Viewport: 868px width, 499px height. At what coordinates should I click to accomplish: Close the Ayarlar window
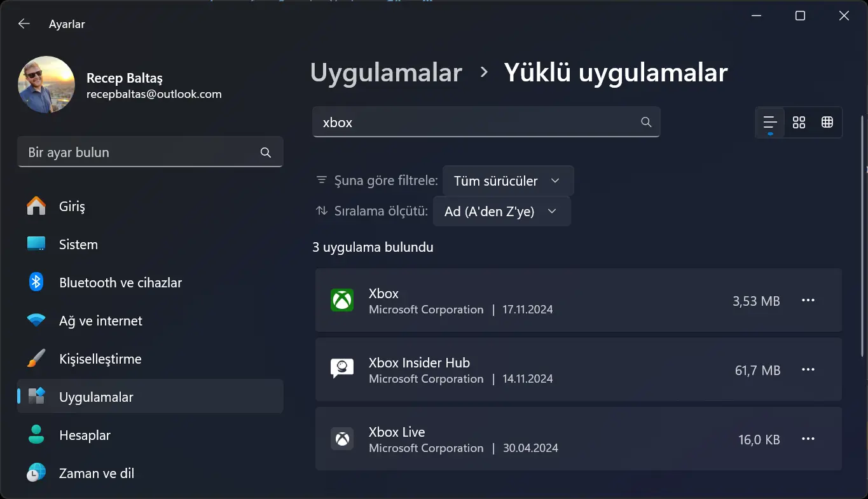(x=844, y=17)
